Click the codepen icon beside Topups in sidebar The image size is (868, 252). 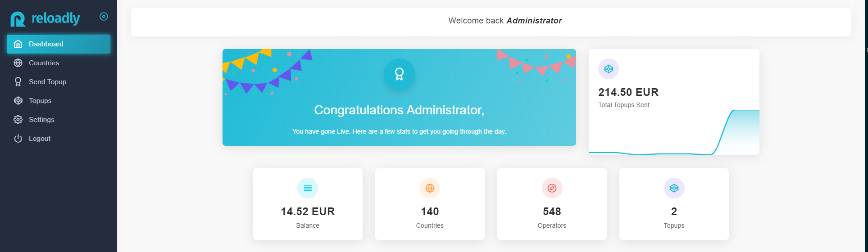(x=18, y=101)
